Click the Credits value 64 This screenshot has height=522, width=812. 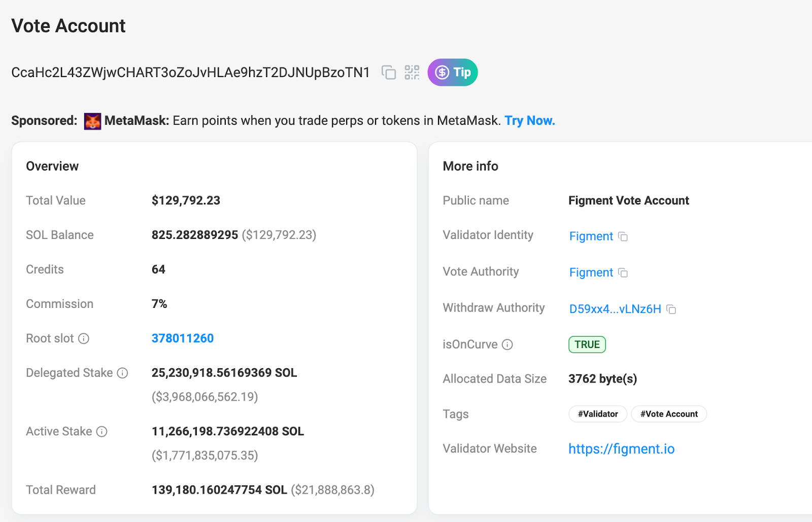(158, 269)
